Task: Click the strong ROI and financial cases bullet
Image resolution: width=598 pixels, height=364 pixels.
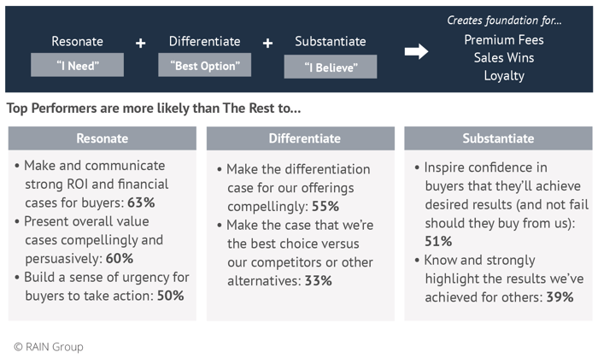Action: (97, 184)
